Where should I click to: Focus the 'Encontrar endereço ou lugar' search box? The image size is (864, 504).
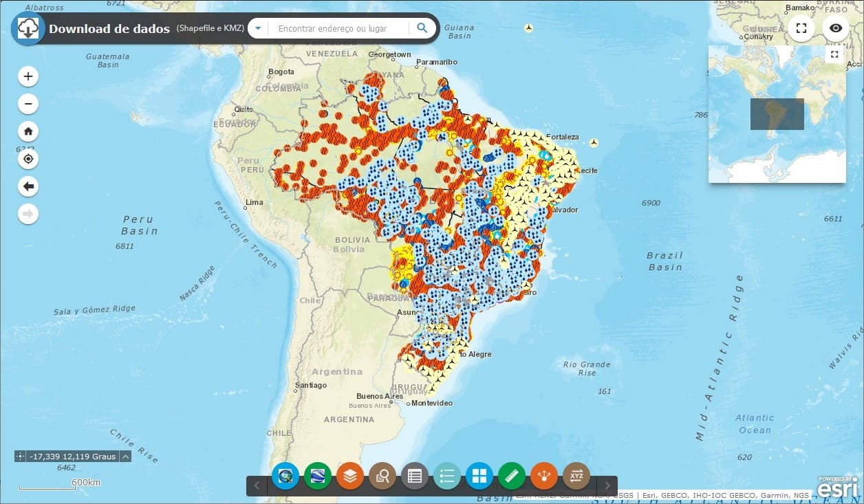pos(338,28)
